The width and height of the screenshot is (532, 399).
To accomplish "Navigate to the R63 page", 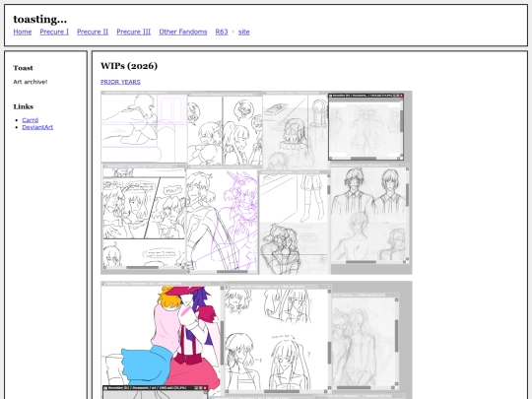I will 222,32.
